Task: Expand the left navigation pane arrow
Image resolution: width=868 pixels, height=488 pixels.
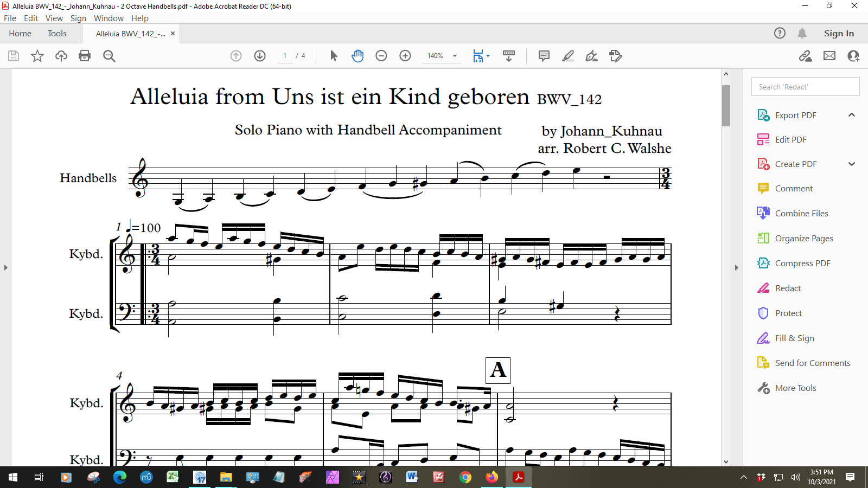Action: (x=6, y=267)
